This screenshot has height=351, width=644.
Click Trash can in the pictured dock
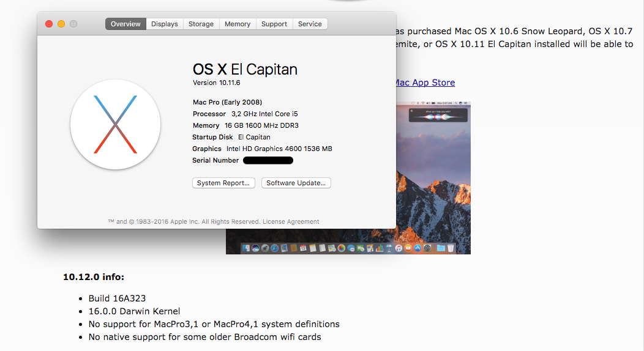(x=451, y=248)
